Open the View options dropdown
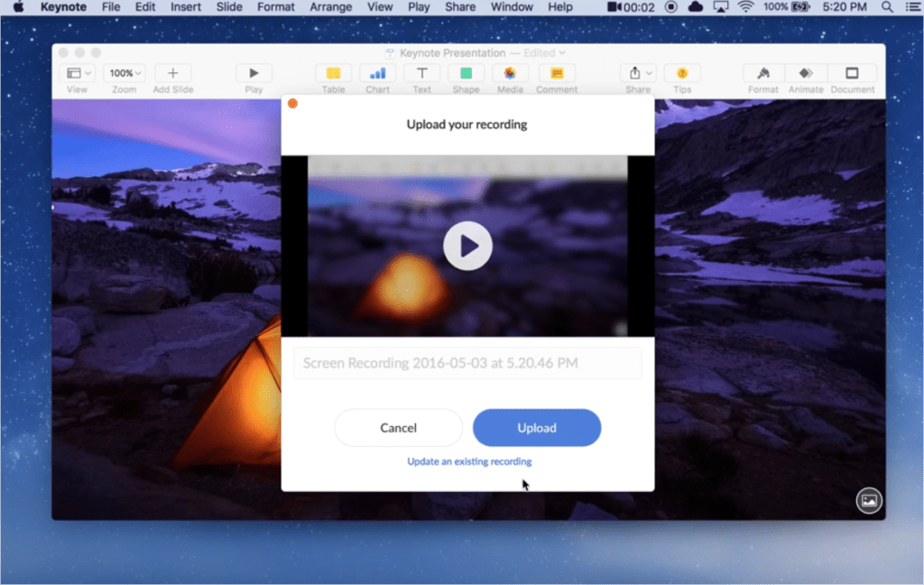Viewport: 924px width, 585px height. pos(78,72)
